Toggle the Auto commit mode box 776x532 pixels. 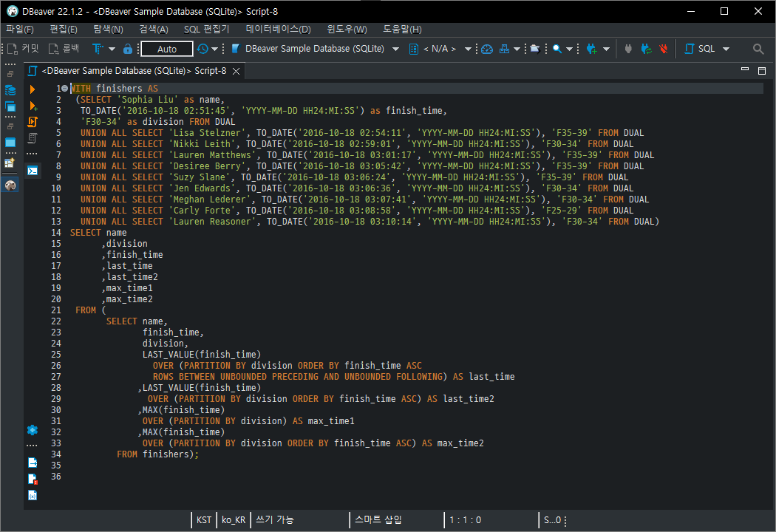tap(167, 49)
